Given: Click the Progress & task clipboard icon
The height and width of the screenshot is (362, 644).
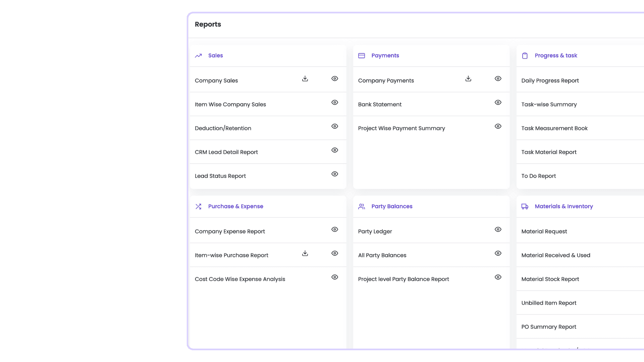Looking at the screenshot, I should (x=525, y=56).
